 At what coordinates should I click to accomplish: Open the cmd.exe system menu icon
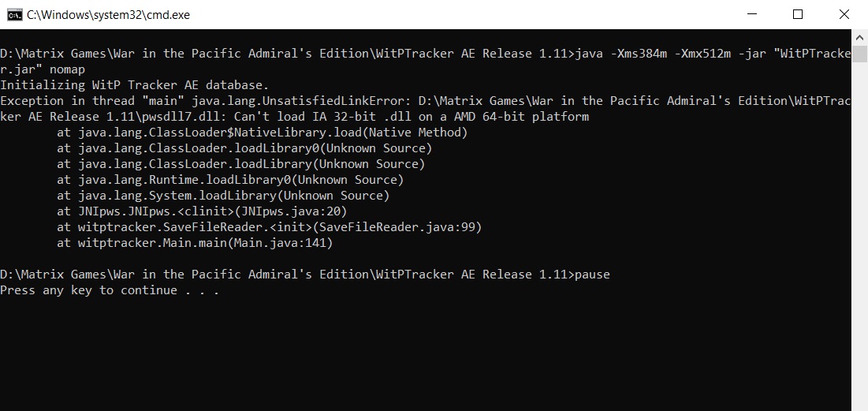pyautogui.click(x=14, y=15)
